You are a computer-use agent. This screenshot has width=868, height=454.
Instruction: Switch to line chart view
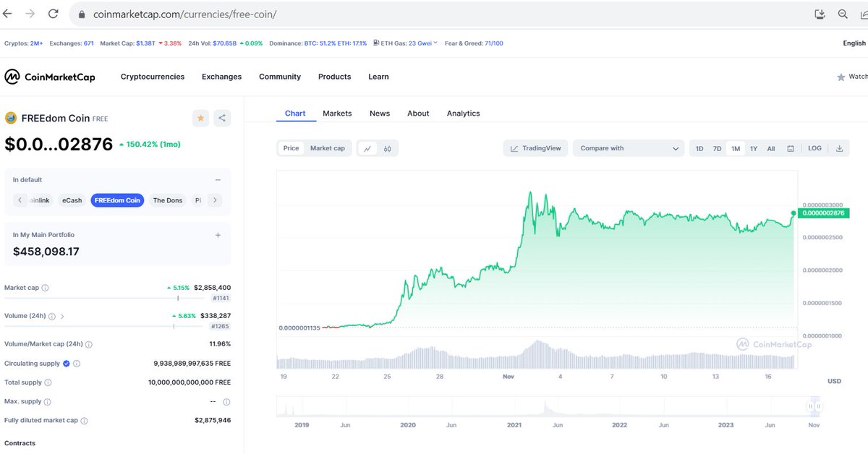pyautogui.click(x=367, y=148)
